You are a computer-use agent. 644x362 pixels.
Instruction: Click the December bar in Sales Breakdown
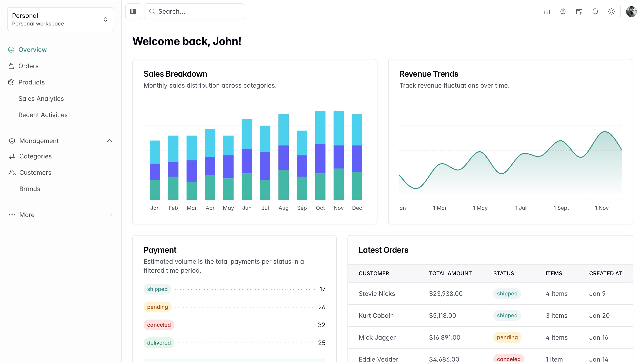(357, 157)
